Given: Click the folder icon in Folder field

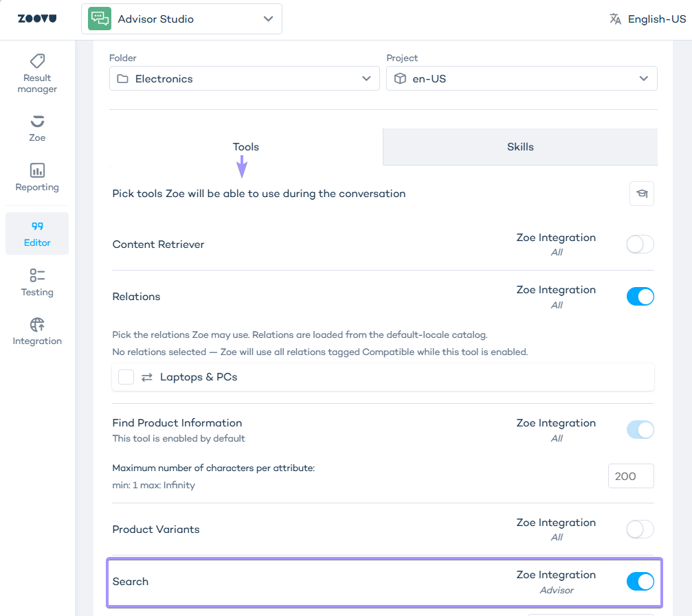Looking at the screenshot, I should (123, 79).
